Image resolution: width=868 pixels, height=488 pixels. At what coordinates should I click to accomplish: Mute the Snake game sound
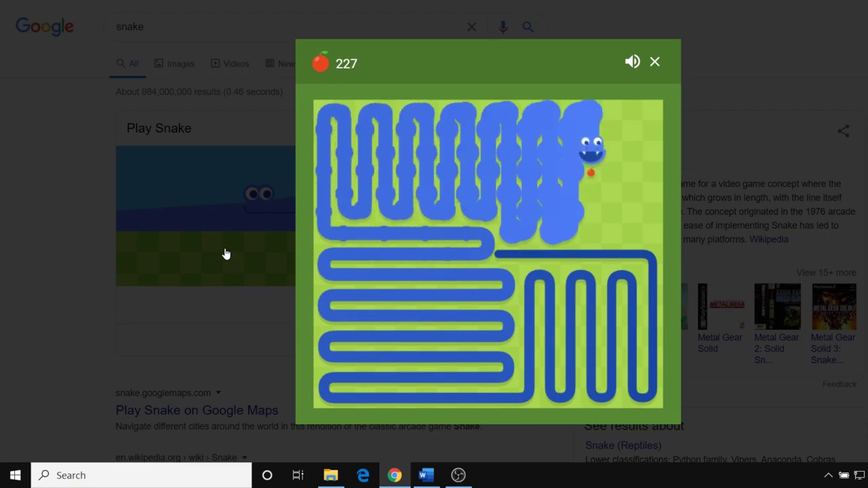point(632,62)
